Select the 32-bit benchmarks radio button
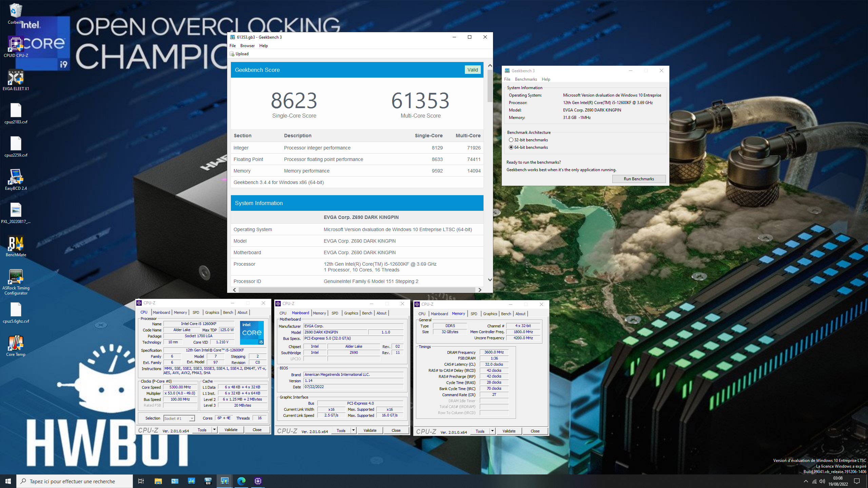The width and height of the screenshot is (868, 488). click(x=511, y=140)
